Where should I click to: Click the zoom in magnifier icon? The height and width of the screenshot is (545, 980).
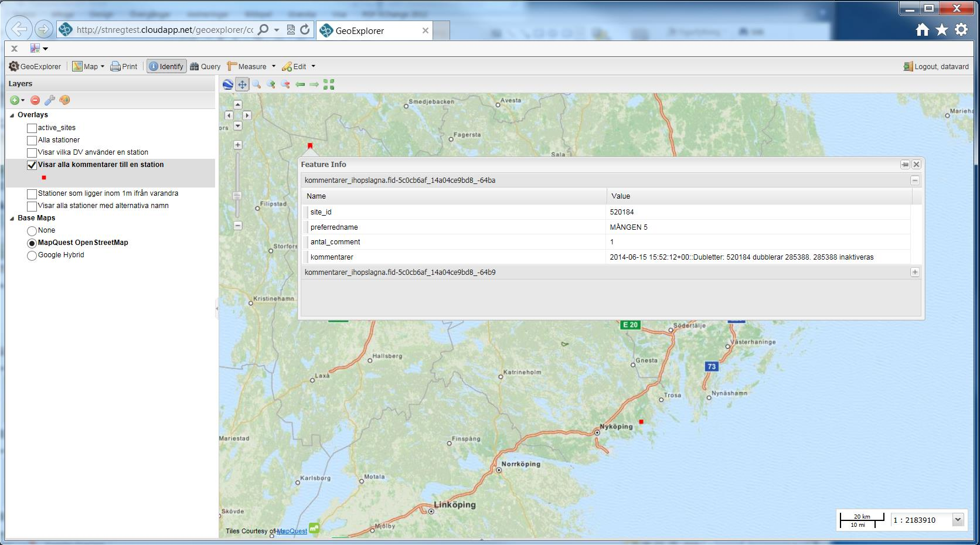271,84
